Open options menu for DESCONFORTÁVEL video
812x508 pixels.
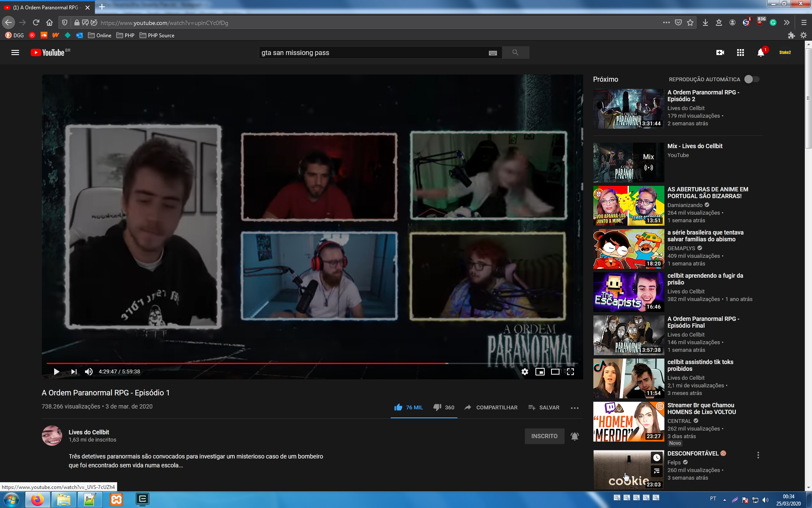[x=758, y=455]
